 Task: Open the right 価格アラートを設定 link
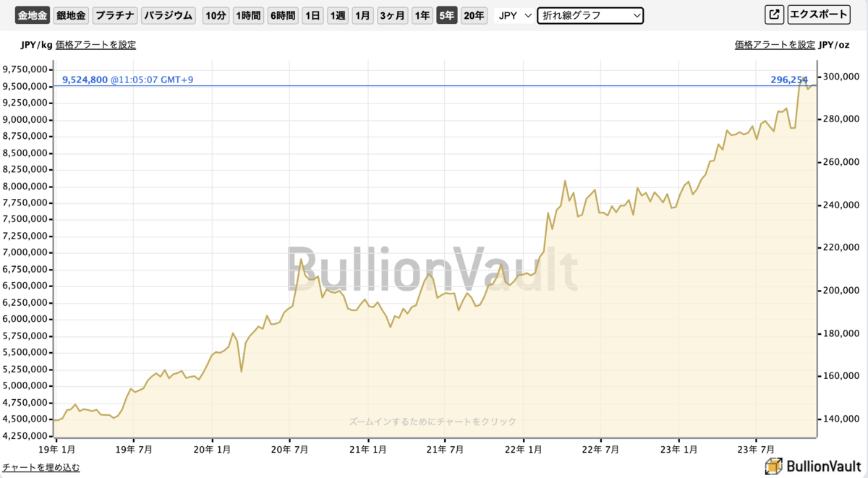coord(775,45)
